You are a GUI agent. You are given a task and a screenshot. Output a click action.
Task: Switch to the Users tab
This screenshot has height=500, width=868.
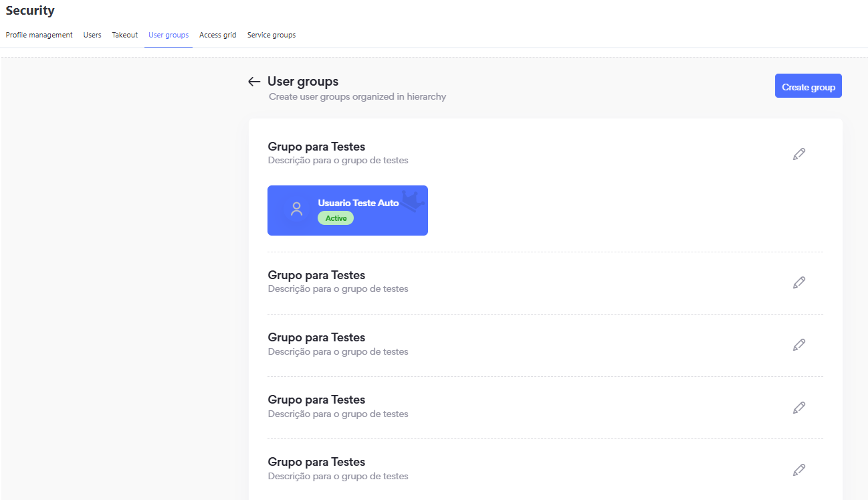click(x=92, y=35)
